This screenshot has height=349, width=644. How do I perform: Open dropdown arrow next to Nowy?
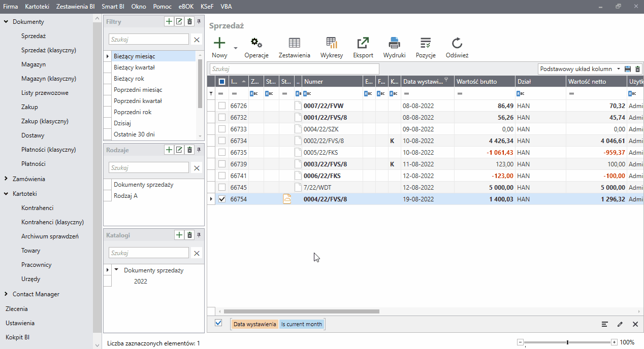(236, 48)
